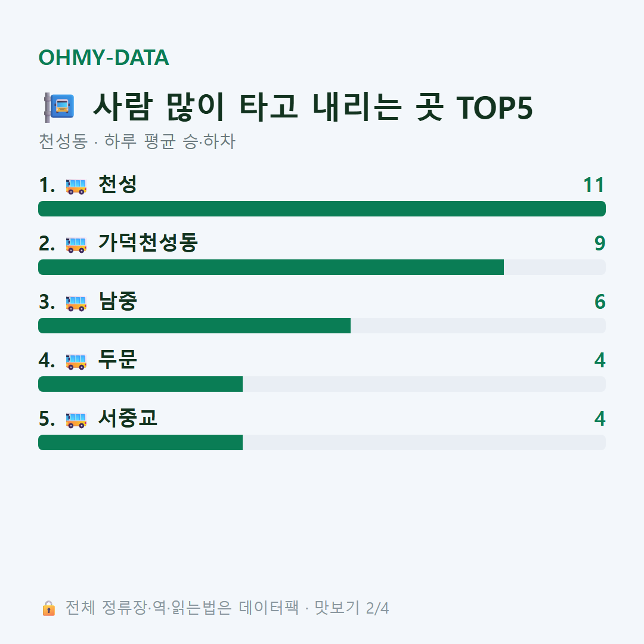This screenshot has width=644, height=644.
Task: Click the value 9 for 가덕천성동
Action: click(600, 243)
